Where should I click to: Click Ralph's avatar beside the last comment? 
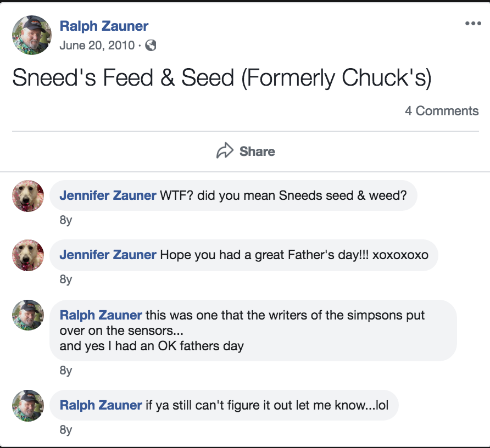[28, 406]
